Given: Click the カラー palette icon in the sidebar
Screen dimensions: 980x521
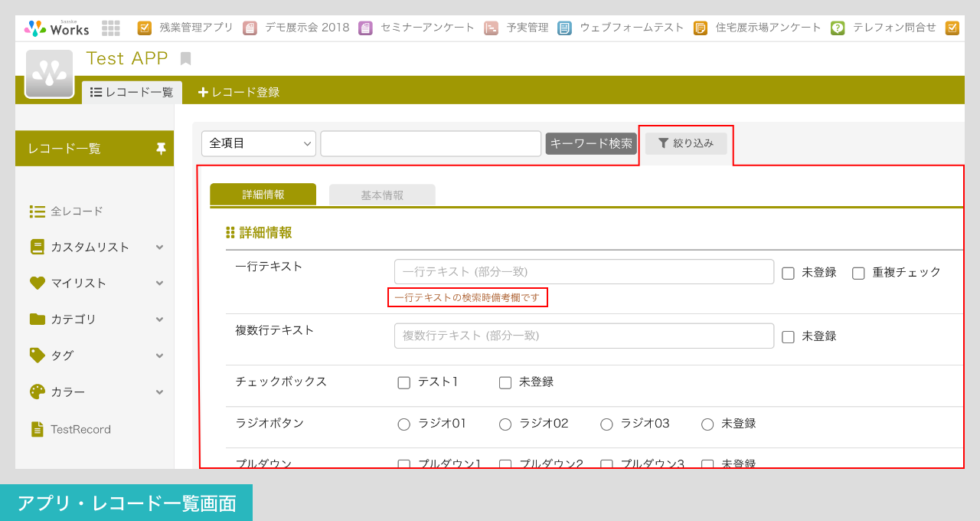Looking at the screenshot, I should pyautogui.click(x=38, y=391).
